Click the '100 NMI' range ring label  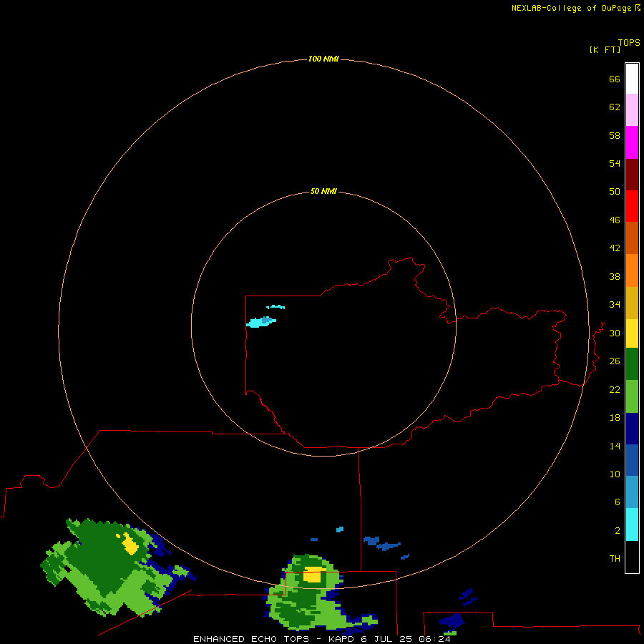[x=323, y=59]
